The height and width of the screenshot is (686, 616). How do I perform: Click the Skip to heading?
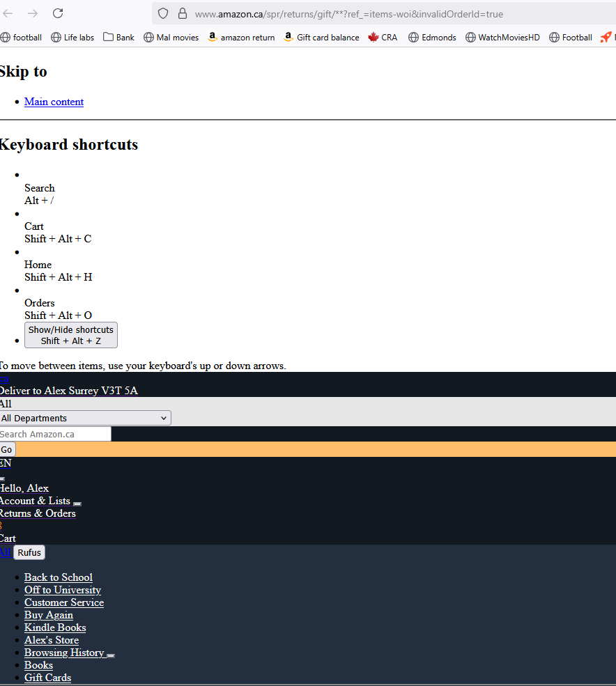coord(23,71)
